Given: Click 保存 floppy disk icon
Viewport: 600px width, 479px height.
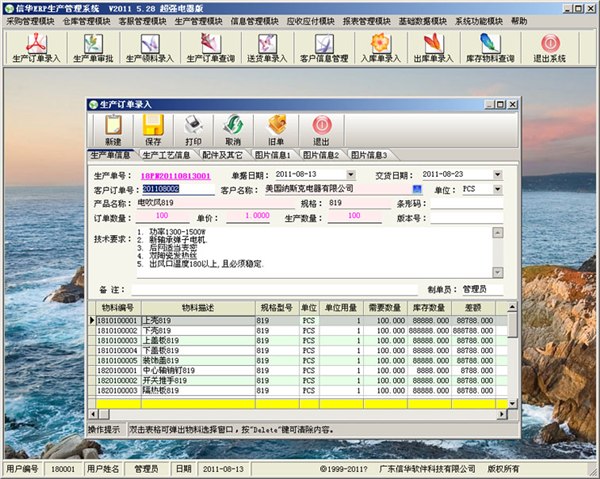Looking at the screenshot, I should pos(153,130).
